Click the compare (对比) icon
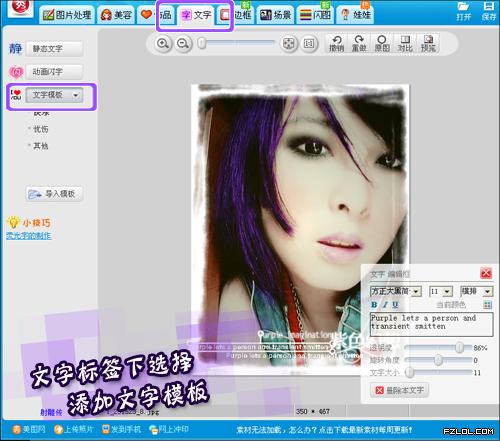Screen dimensions: 500x441 tap(405, 44)
